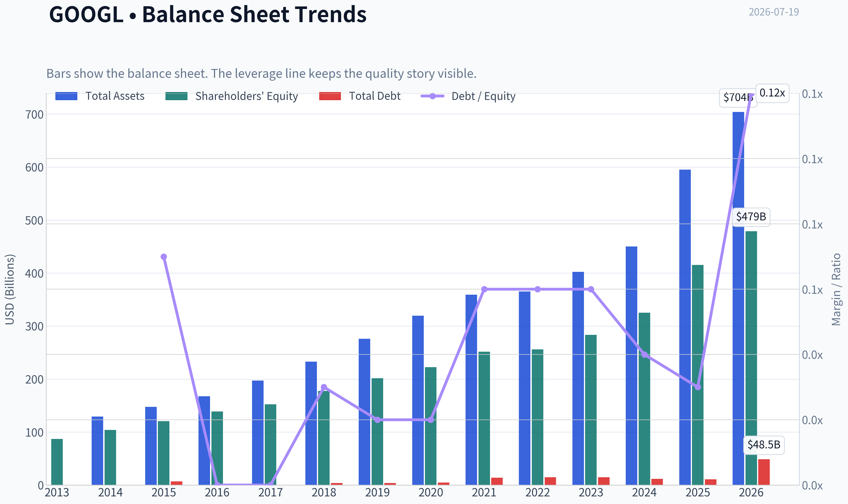Screen dimensions: 848x504
Task: Click the $704B annotation label
Action: [738, 98]
